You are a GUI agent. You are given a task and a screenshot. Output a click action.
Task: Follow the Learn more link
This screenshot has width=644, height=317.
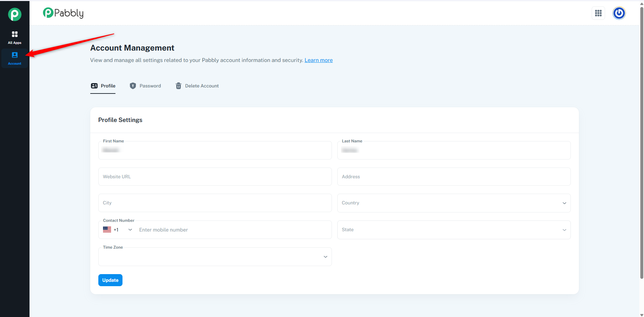coord(318,60)
